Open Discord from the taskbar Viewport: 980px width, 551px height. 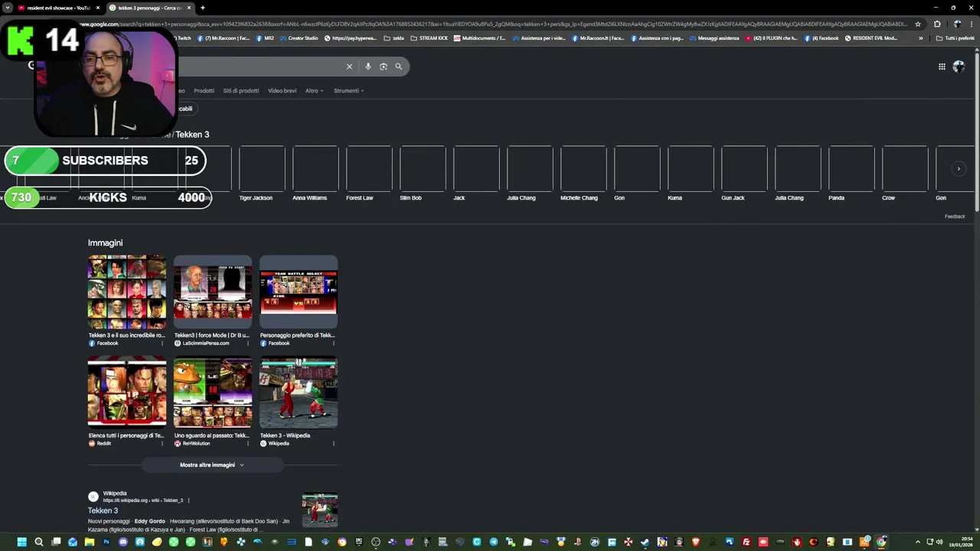click(122, 542)
